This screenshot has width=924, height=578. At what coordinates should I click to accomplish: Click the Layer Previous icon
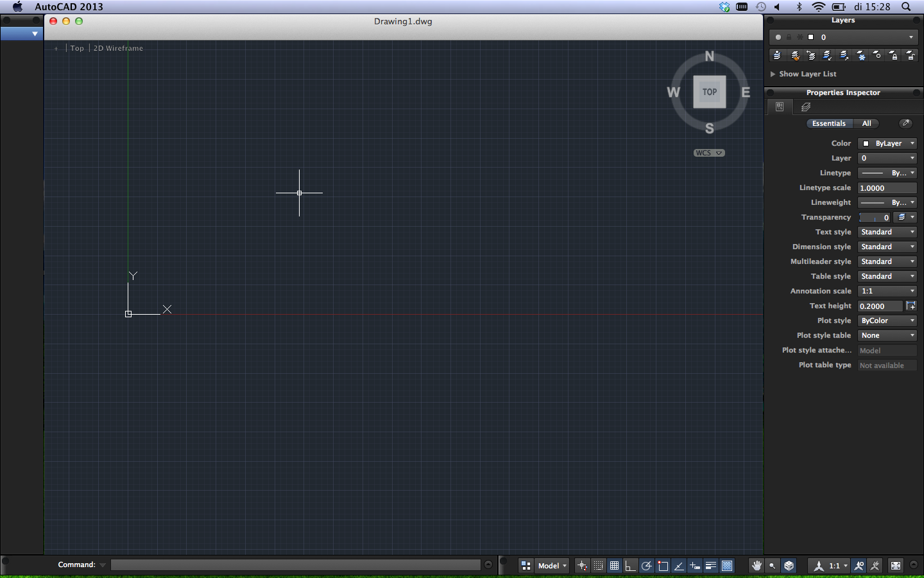[x=811, y=56]
